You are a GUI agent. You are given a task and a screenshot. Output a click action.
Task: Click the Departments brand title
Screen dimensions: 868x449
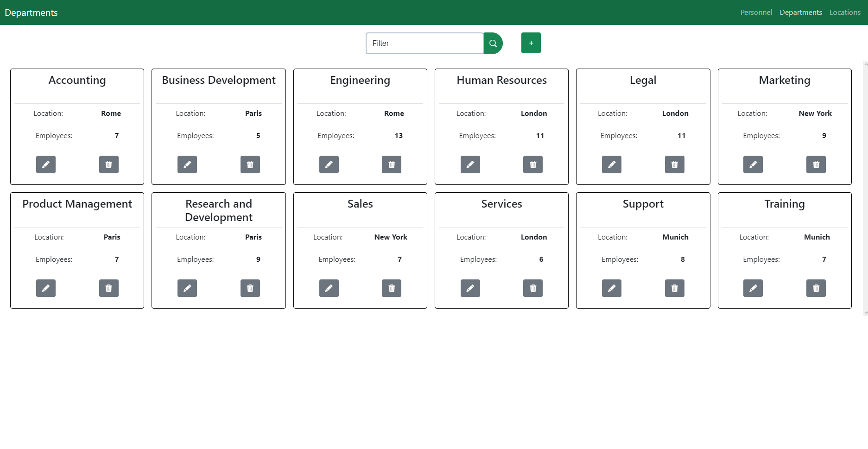click(x=31, y=13)
